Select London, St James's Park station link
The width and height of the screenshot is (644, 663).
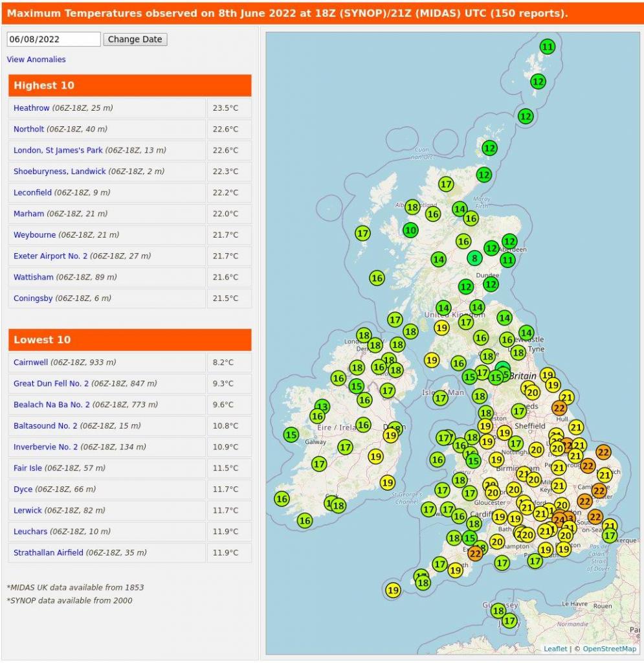tap(58, 150)
